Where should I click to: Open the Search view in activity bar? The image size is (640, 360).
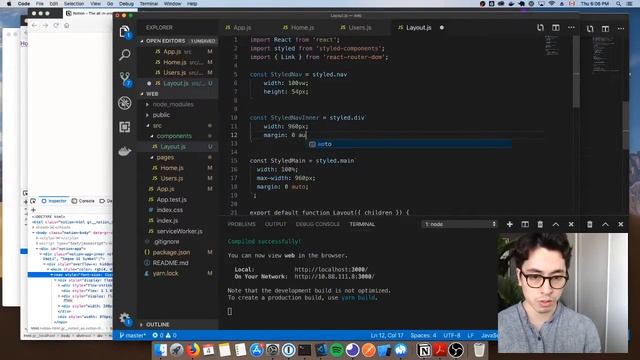(x=125, y=55)
